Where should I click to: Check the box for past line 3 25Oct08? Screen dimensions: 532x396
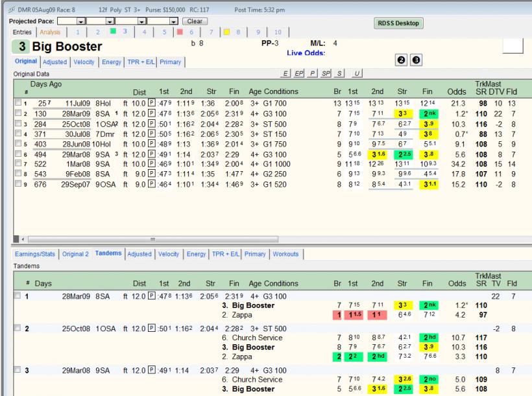[x=18, y=122]
